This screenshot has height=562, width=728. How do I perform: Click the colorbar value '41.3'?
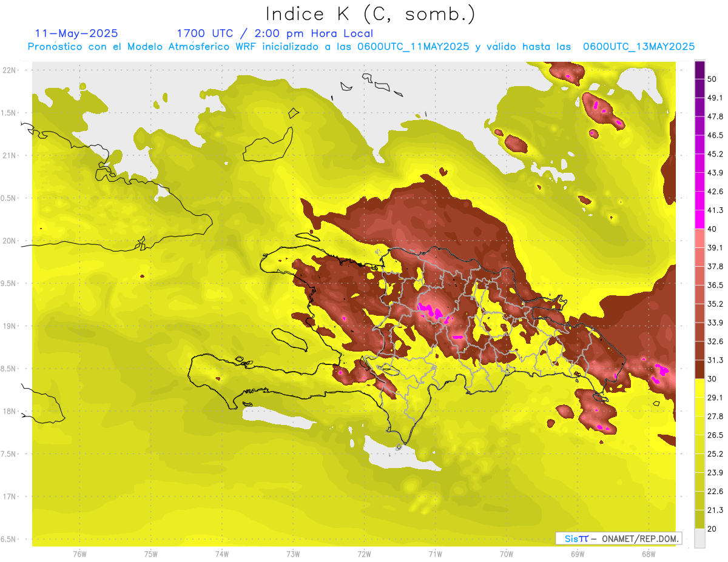(x=715, y=210)
